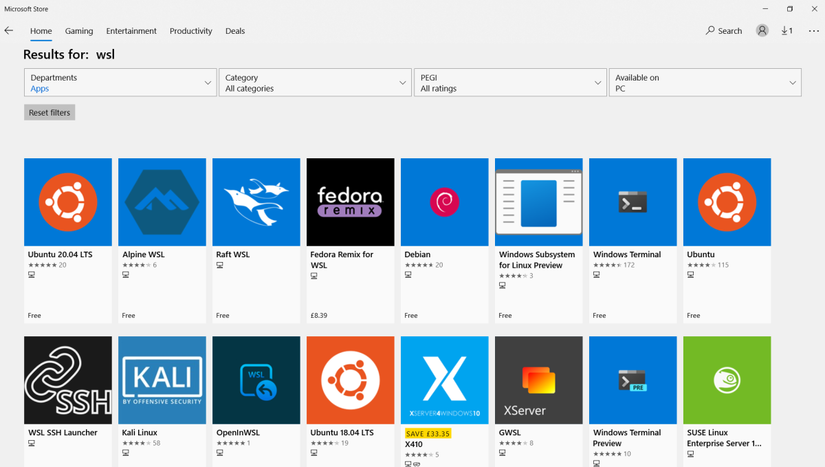Open the Kali Linux app icon
The height and width of the screenshot is (467, 825).
tap(162, 380)
